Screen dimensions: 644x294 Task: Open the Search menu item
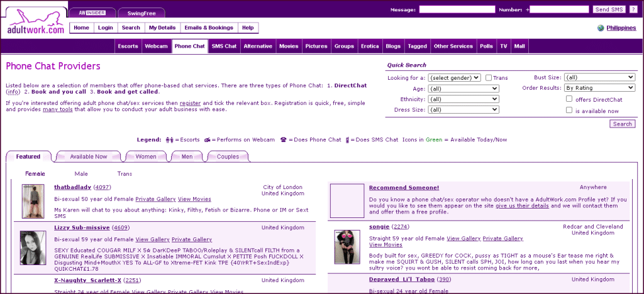tap(131, 28)
